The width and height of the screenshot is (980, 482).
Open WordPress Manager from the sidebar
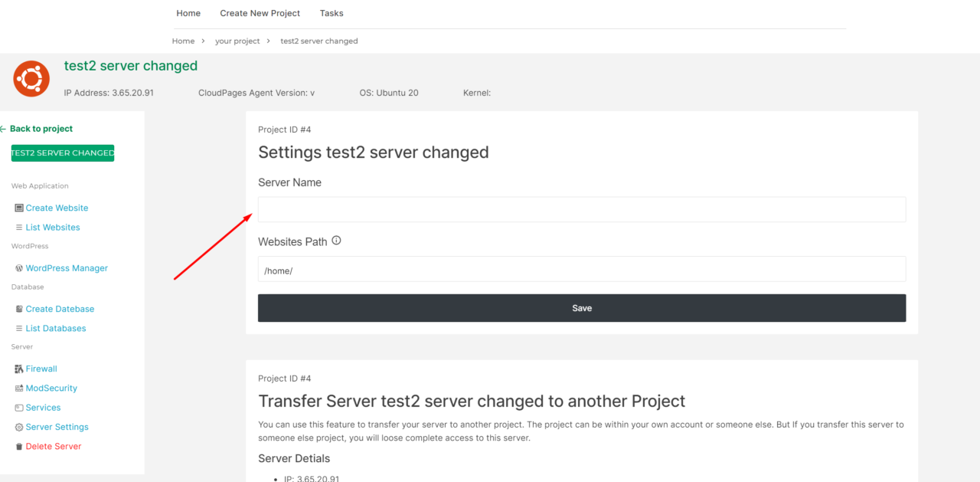(x=66, y=267)
